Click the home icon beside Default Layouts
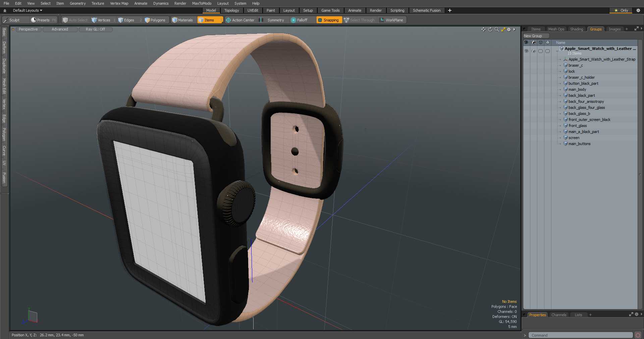Viewport: 644px width, 339px height. [5, 10]
